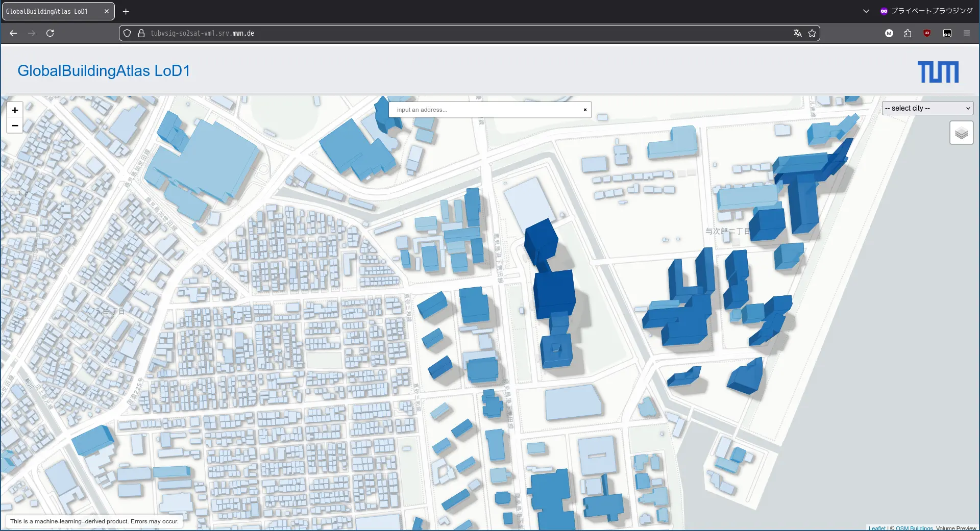This screenshot has height=531, width=980.
Task: Open the uBlock Origin extension
Action: click(x=927, y=33)
